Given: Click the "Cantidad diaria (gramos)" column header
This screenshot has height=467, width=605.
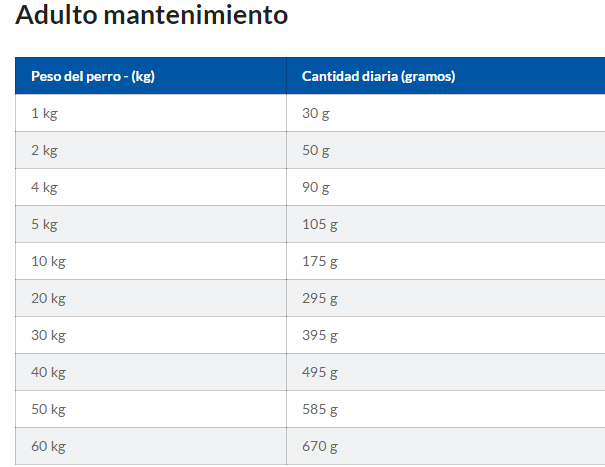Looking at the screenshot, I should (379, 76).
